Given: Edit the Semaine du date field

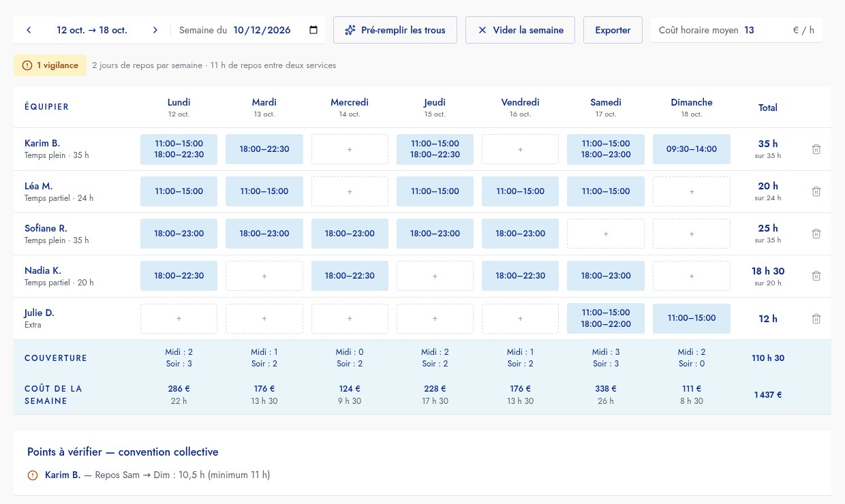Looking at the screenshot, I should click(275, 30).
